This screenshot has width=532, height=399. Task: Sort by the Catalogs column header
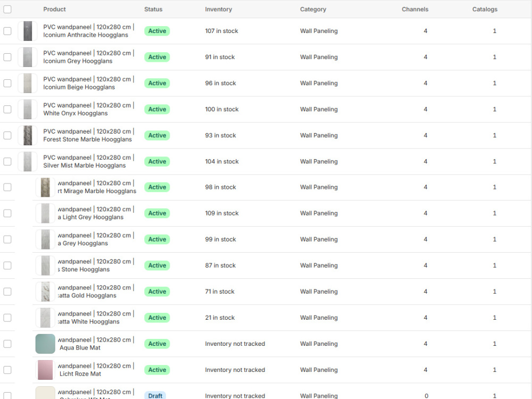coord(485,9)
